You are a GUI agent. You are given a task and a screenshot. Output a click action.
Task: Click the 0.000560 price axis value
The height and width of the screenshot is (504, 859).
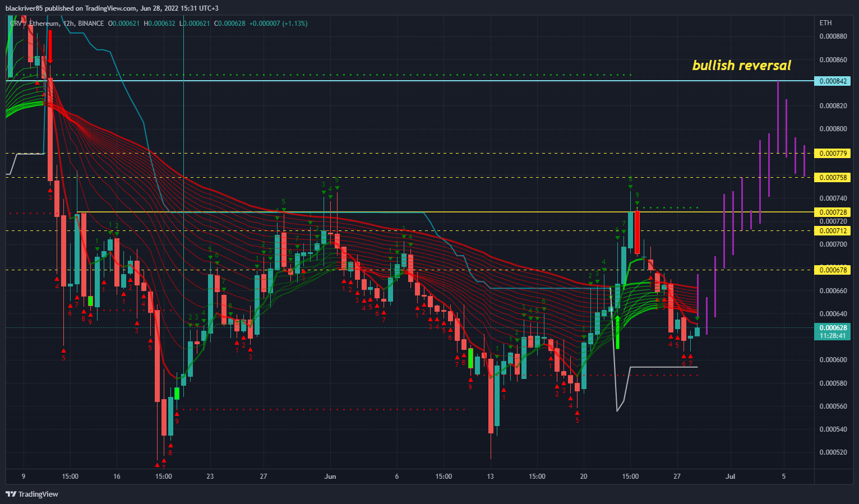tap(833, 406)
